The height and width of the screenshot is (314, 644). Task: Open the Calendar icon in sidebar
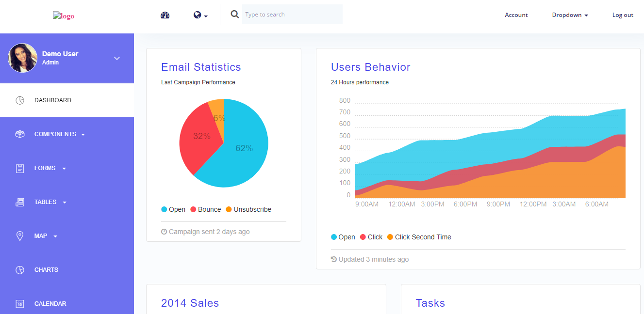click(20, 304)
